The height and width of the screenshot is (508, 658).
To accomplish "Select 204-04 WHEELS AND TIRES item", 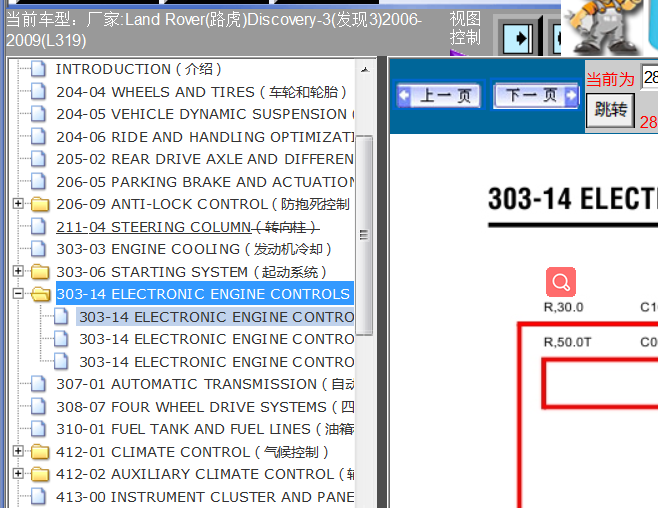I will tap(201, 91).
